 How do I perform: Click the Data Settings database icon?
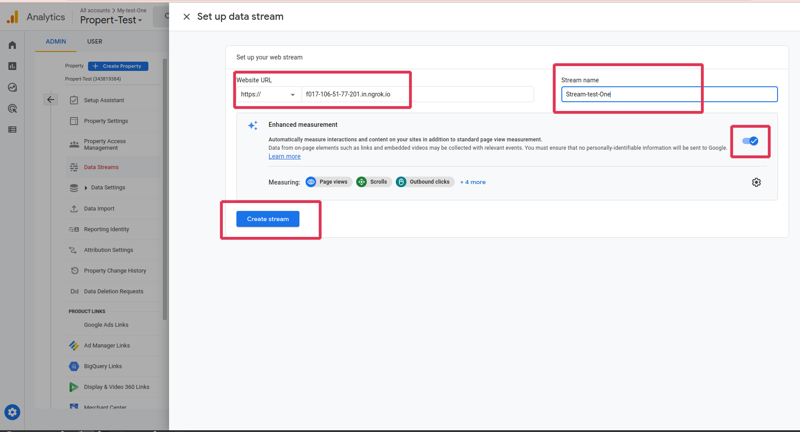(74, 188)
